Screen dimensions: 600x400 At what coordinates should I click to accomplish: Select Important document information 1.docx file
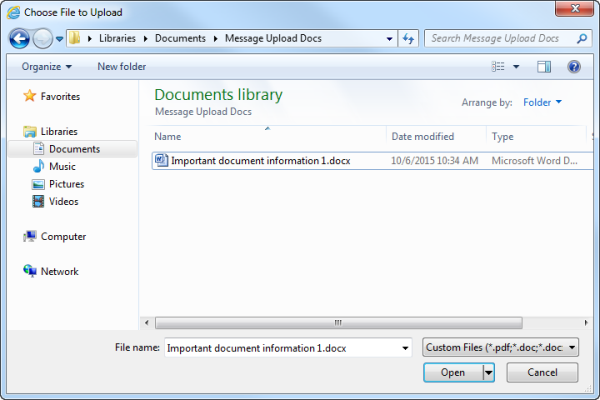click(260, 161)
